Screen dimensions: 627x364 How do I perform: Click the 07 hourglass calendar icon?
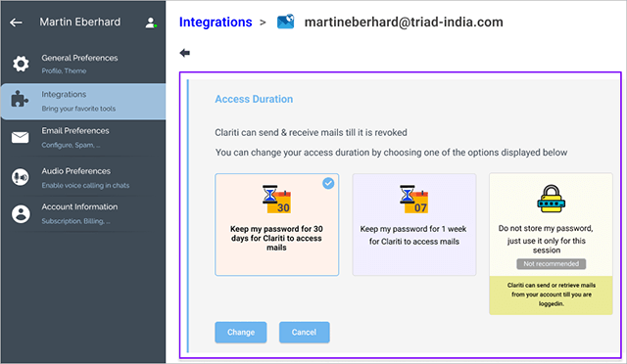413,200
